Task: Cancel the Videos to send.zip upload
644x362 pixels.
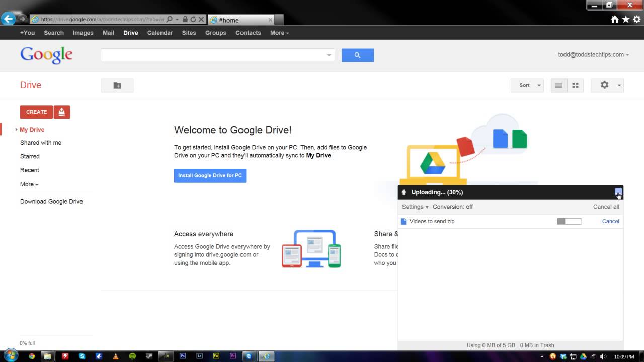Action: click(x=610, y=221)
